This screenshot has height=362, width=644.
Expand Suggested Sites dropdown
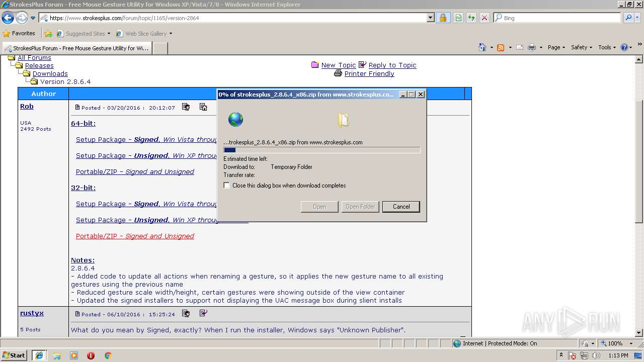pos(109,34)
